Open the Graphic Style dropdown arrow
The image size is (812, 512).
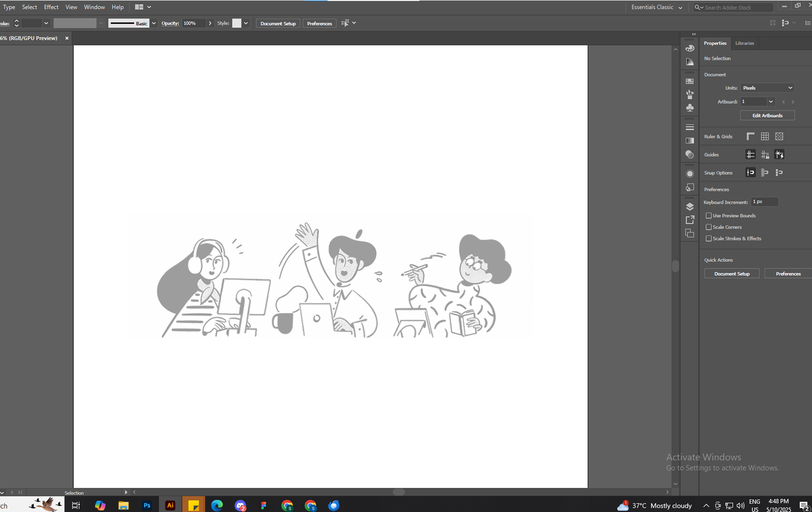click(246, 23)
